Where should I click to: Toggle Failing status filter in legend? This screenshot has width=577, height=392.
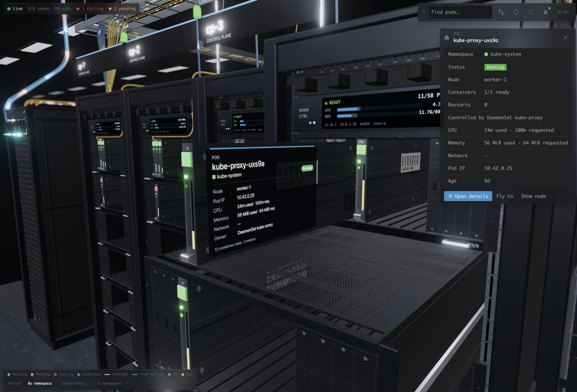pyautogui.click(x=63, y=374)
